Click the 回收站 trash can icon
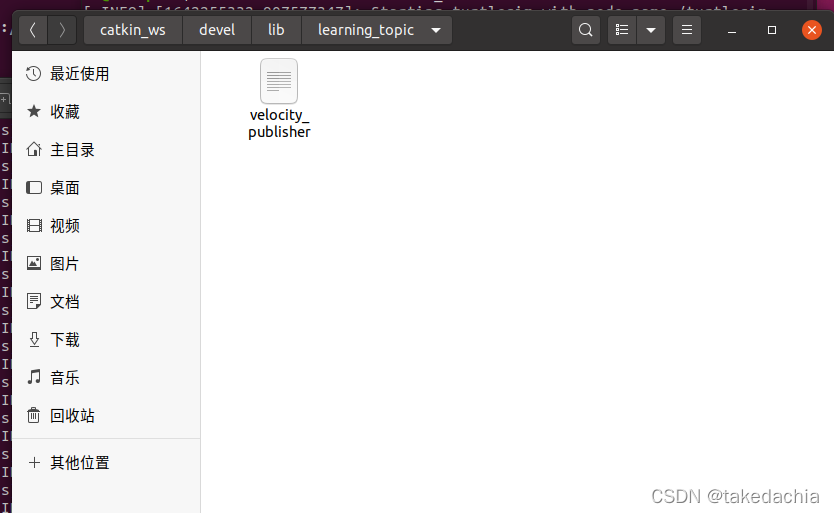 pos(34,415)
